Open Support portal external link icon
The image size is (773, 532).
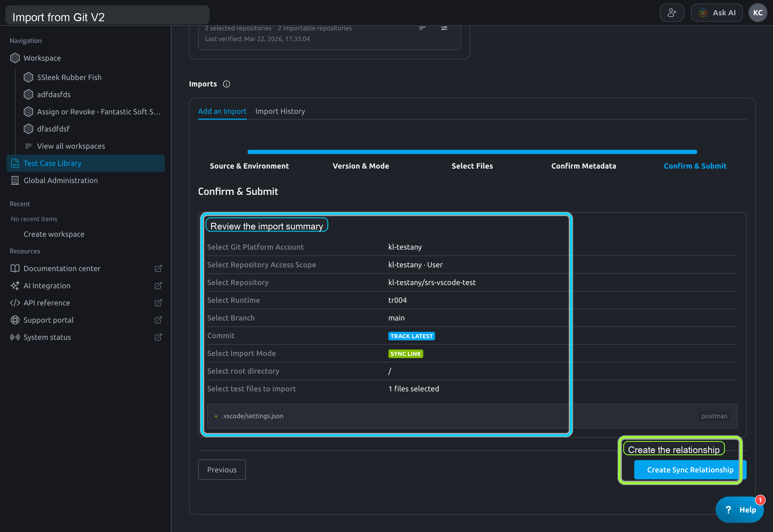(158, 320)
